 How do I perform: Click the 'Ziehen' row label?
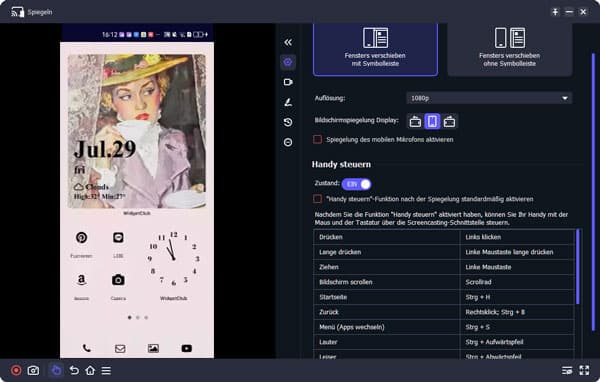(329, 267)
